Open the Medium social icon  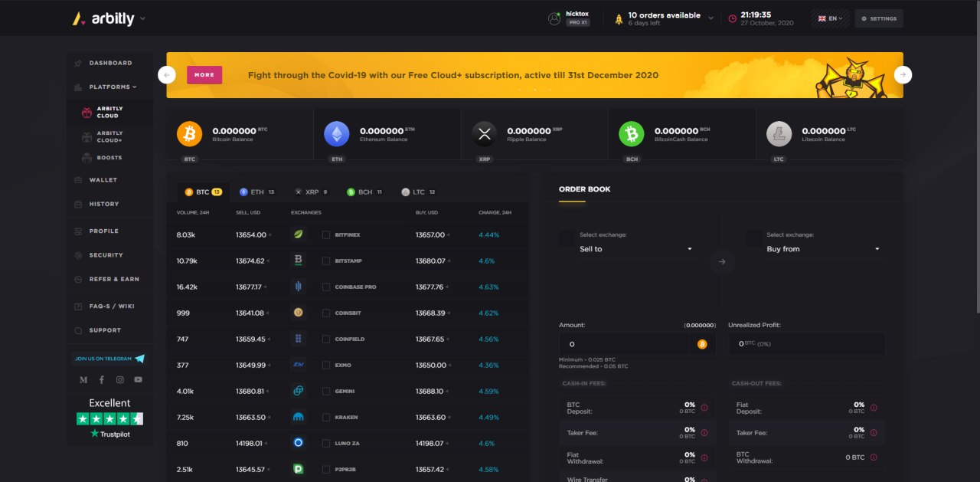pyautogui.click(x=83, y=380)
